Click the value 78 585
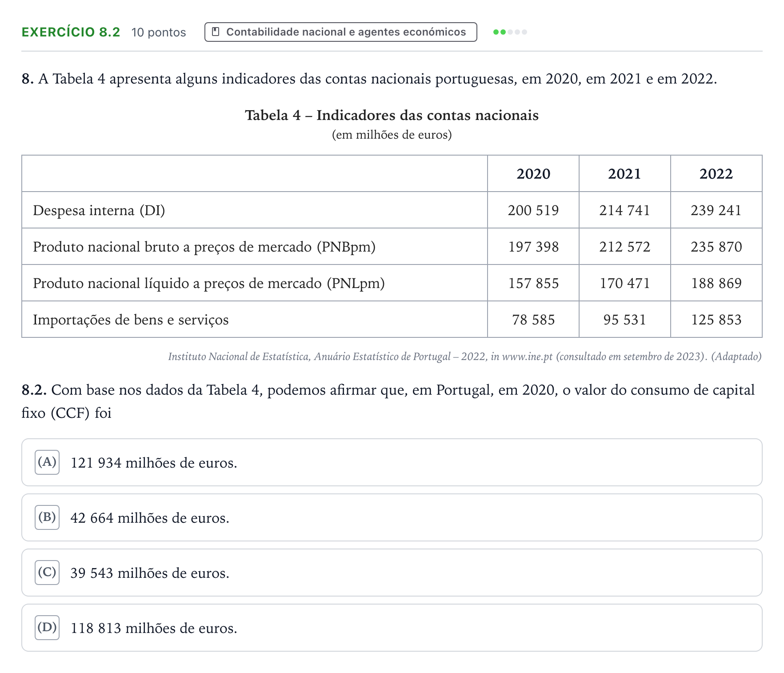This screenshot has width=784, height=673. point(533,320)
